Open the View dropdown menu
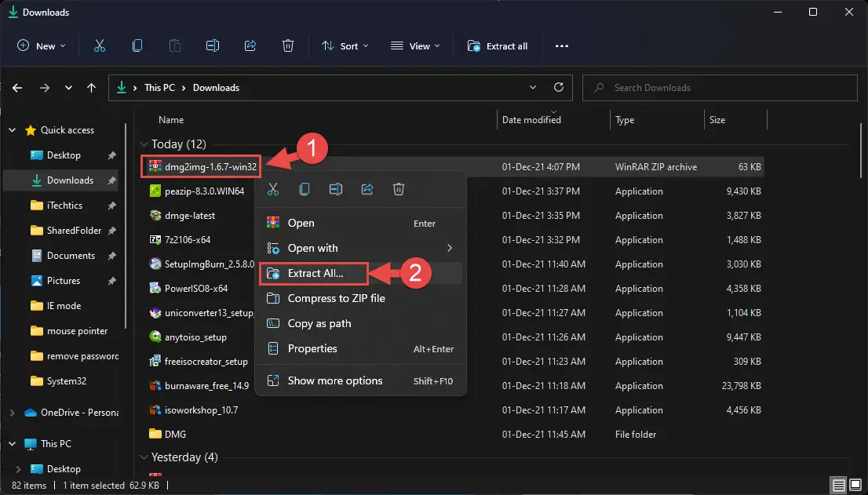The width and height of the screenshot is (868, 495). click(415, 46)
